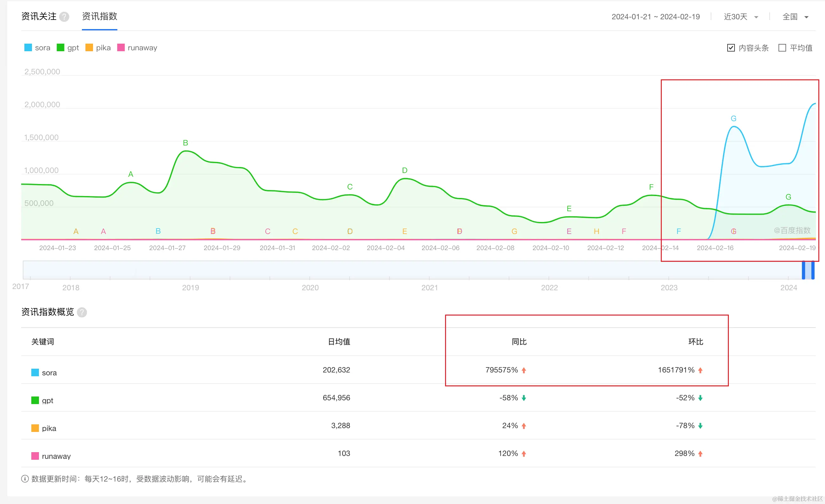
Task: Click gpt row 环比 green down arrow
Action: pyautogui.click(x=700, y=398)
